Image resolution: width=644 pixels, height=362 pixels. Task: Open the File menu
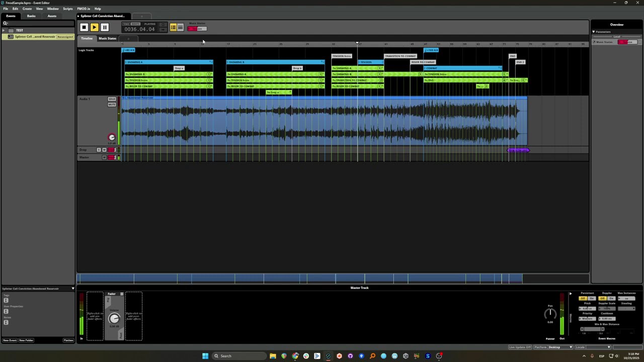point(6,9)
